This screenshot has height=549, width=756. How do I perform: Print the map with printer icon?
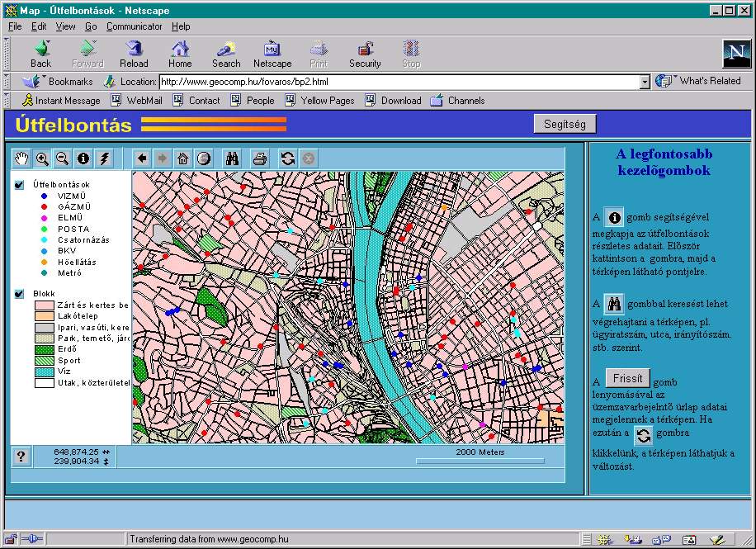[260, 159]
